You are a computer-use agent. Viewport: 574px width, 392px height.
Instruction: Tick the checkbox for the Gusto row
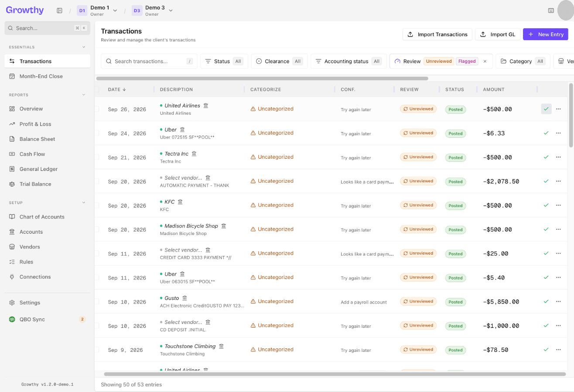(97, 301)
